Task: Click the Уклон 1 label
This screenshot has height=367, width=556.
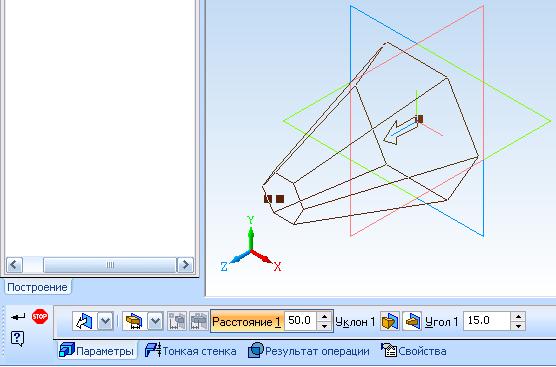Action: 355,322
